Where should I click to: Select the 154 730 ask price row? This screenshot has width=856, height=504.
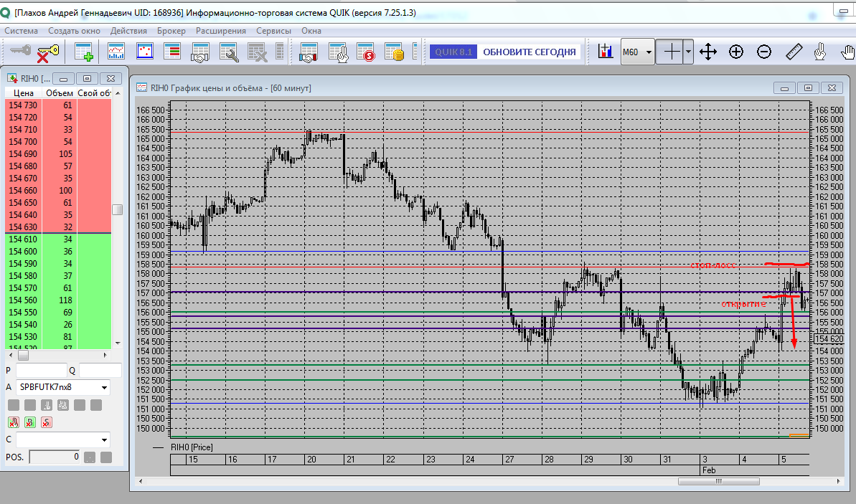58,105
